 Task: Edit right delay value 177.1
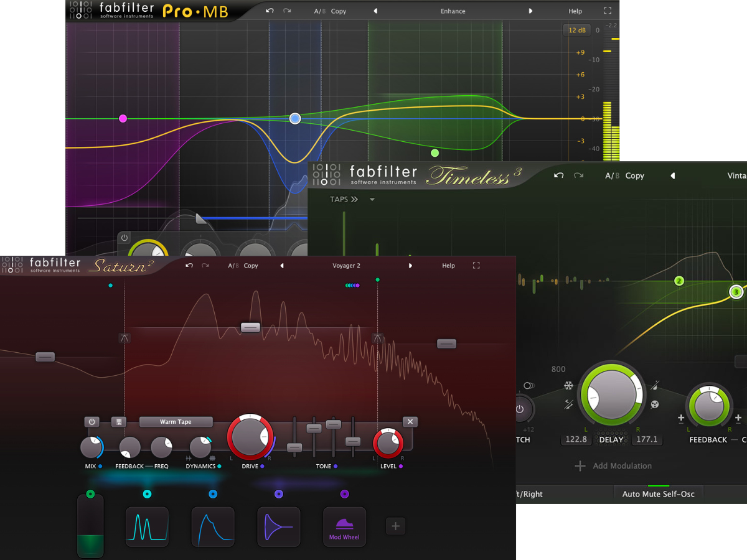pos(647,439)
